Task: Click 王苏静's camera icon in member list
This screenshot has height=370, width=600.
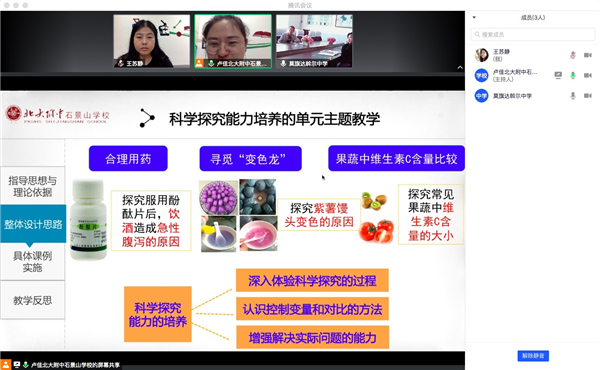Action: click(x=588, y=55)
